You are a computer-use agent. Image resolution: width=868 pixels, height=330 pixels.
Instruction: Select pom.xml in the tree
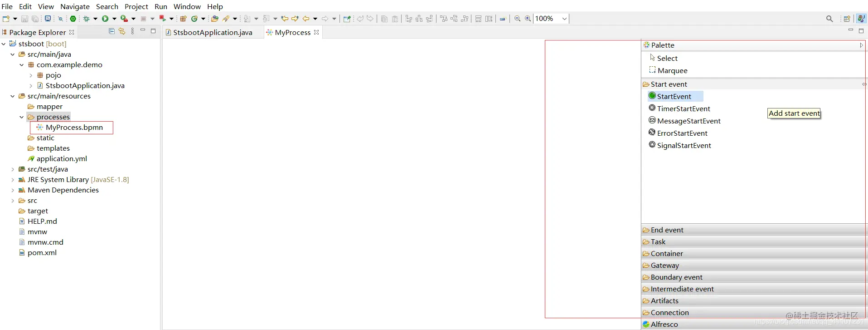click(x=38, y=253)
